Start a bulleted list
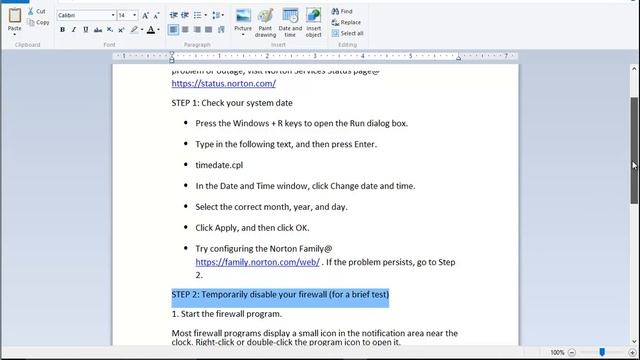Viewport: 640px width, 360px height. coord(198,16)
